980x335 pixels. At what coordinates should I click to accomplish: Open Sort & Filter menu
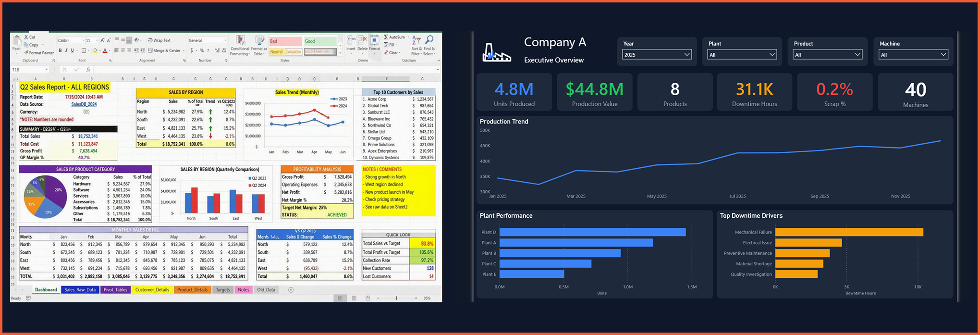click(x=416, y=45)
